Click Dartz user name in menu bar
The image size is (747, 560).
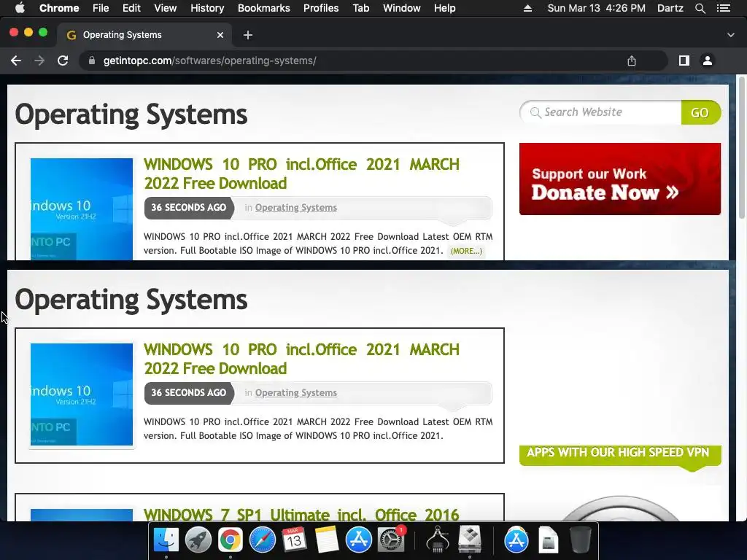pos(670,8)
